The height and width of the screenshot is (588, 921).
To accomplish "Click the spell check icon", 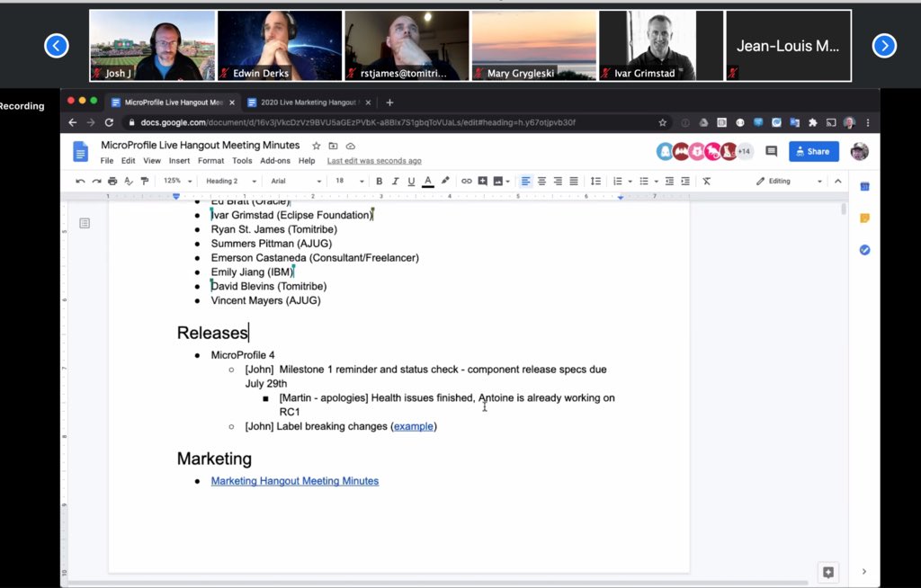I will tap(129, 181).
